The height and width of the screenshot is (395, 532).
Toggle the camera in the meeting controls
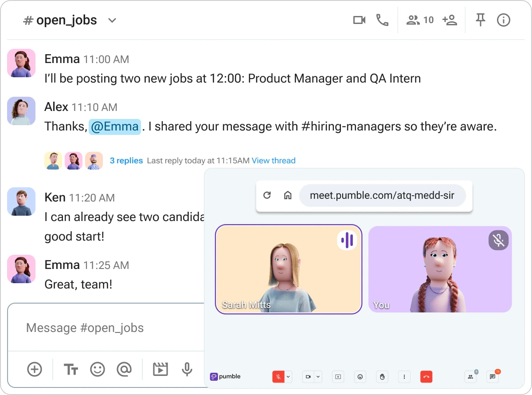tap(308, 376)
